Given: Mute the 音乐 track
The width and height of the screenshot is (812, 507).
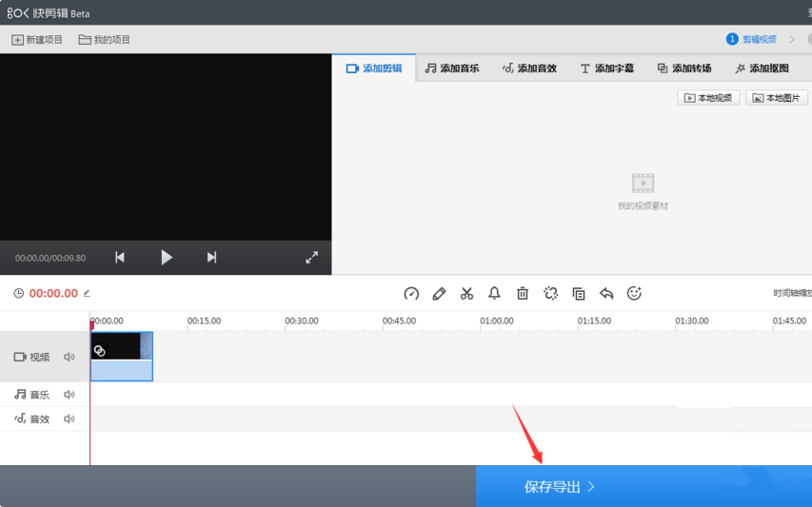Looking at the screenshot, I should (x=69, y=395).
